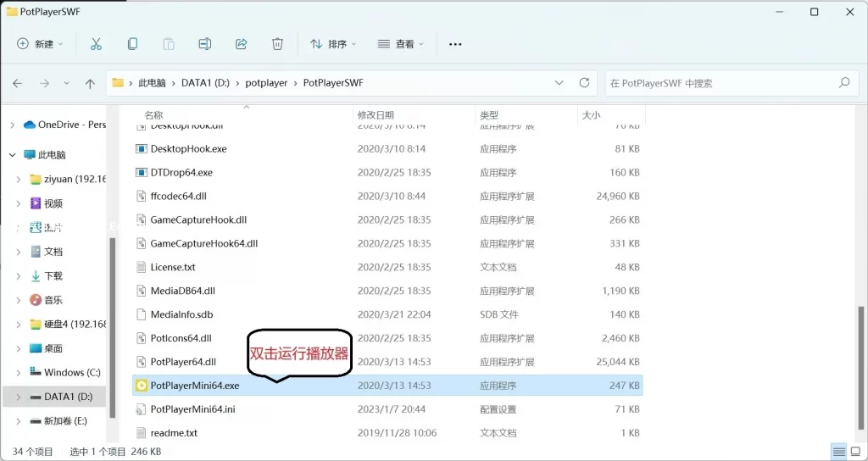Open the View (查看) dropdown menu
This screenshot has height=461, width=868.
pyautogui.click(x=402, y=44)
